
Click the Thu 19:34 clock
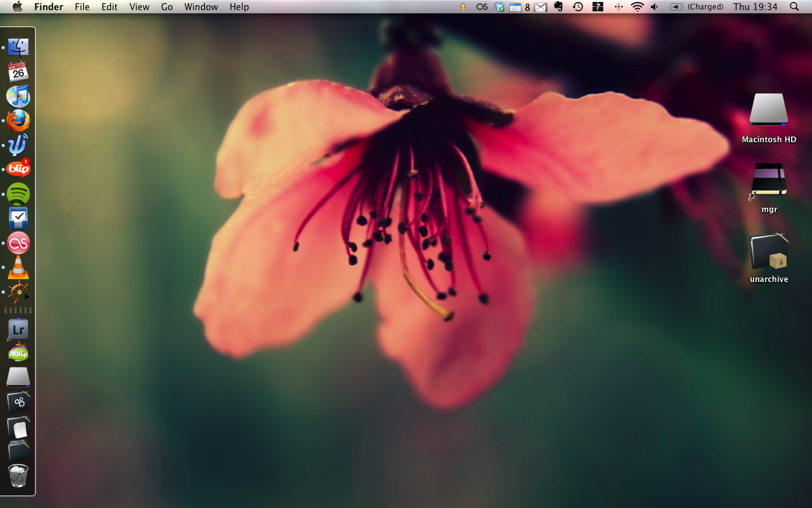point(755,7)
